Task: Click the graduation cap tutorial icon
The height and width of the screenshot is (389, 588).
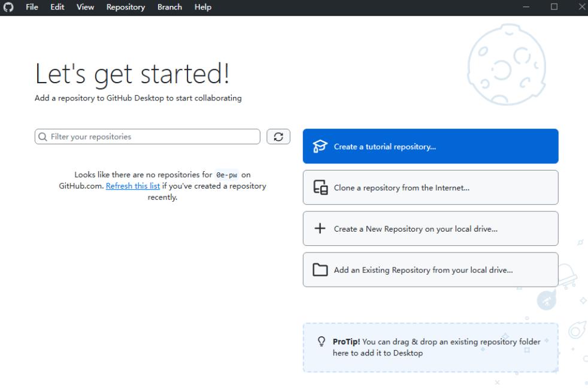Action: (321, 147)
